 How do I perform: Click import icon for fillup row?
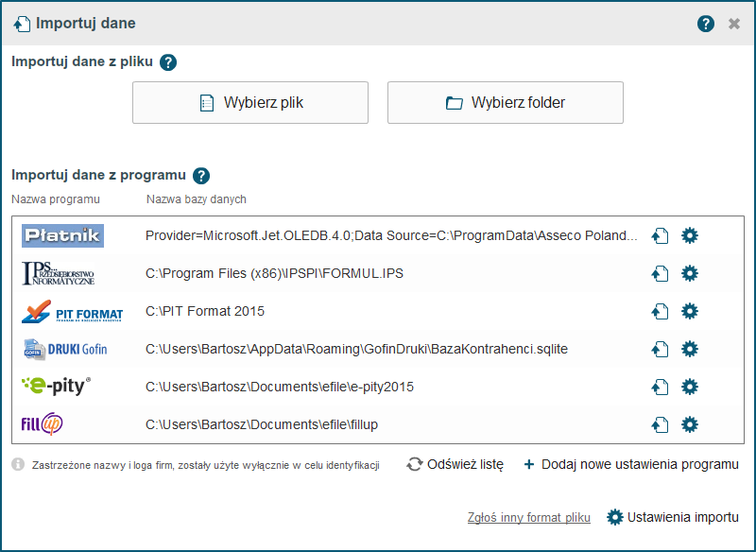[660, 424]
